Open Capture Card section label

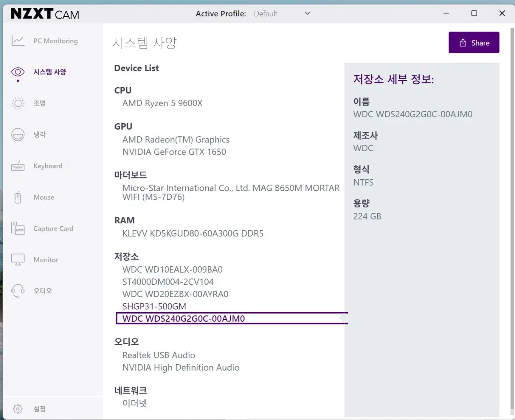tap(53, 228)
